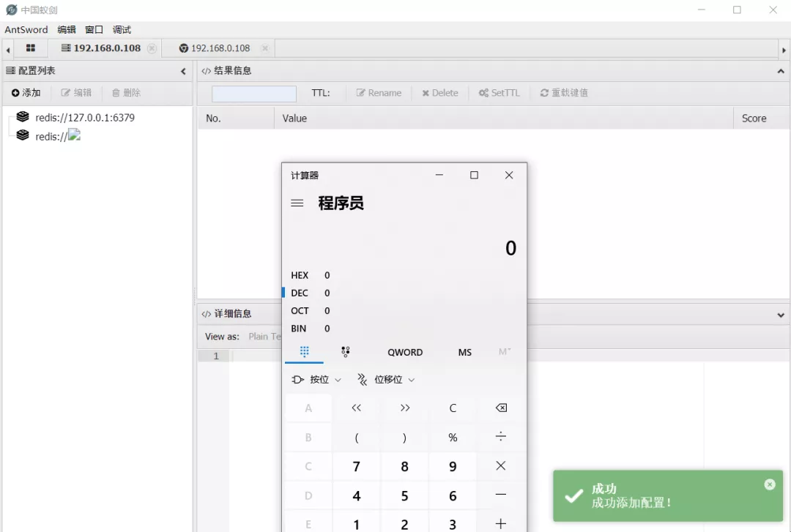The width and height of the screenshot is (791, 532).
Task: Click the 7 key in calculator
Action: pyautogui.click(x=356, y=466)
